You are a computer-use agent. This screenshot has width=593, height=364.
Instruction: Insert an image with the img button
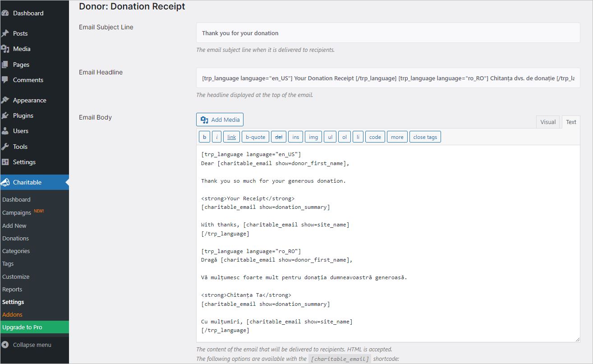(313, 137)
